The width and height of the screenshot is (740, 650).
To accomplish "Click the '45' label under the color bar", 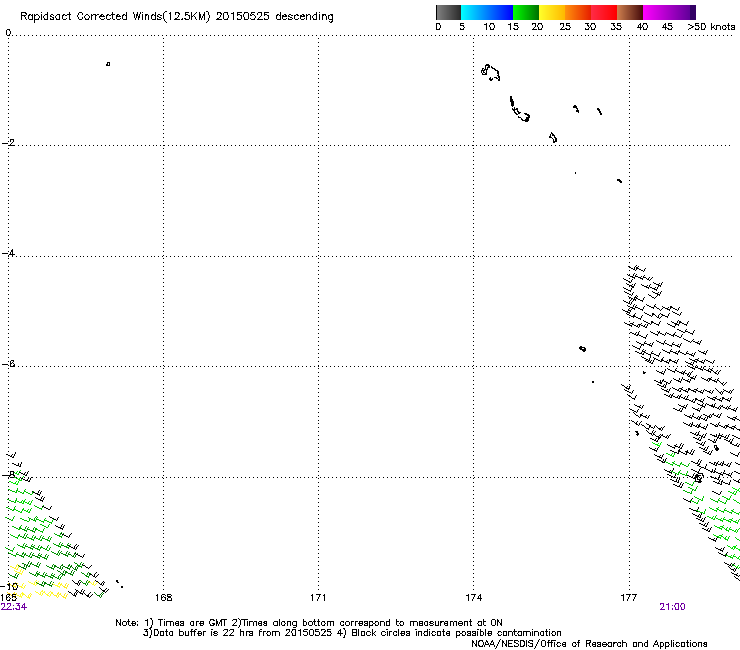I will [667, 27].
